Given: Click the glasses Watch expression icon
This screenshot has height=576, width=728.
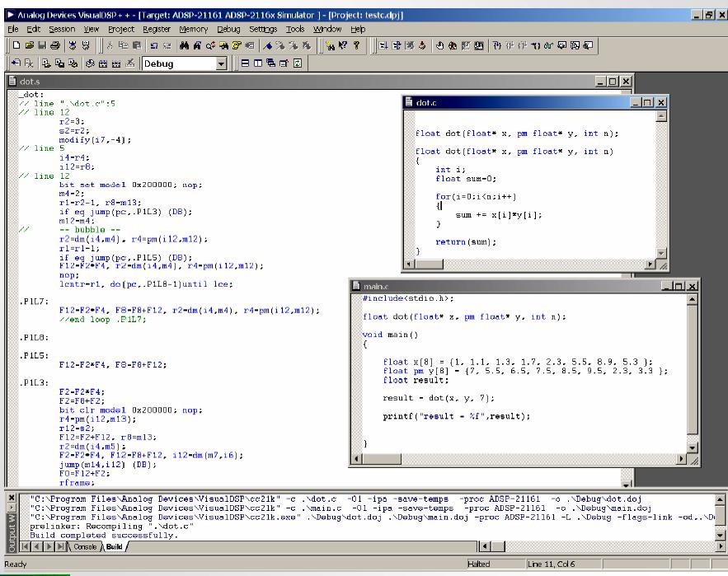Looking at the screenshot, I should point(549,45).
